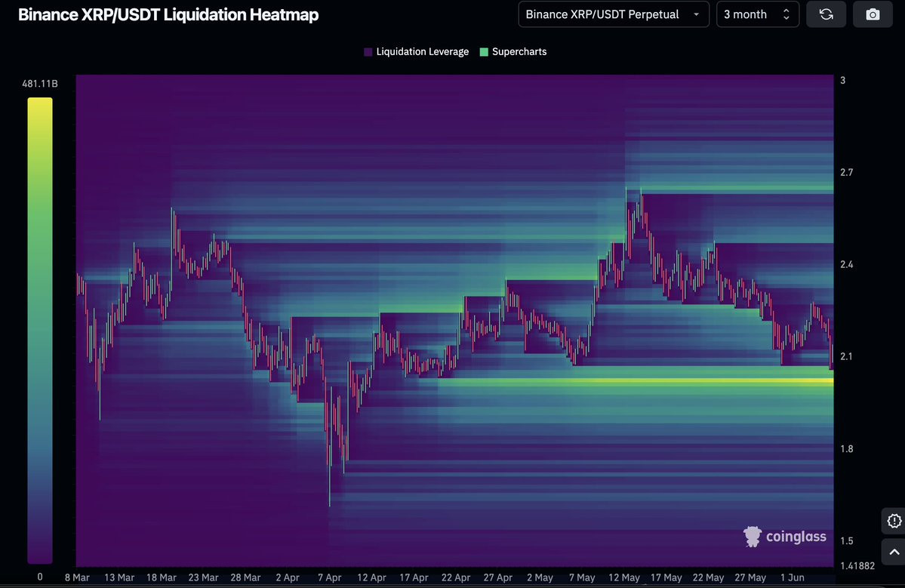Screen dimensions: 905x588
Task: Click the 2.7 price axis label
Action: pyautogui.click(x=846, y=173)
